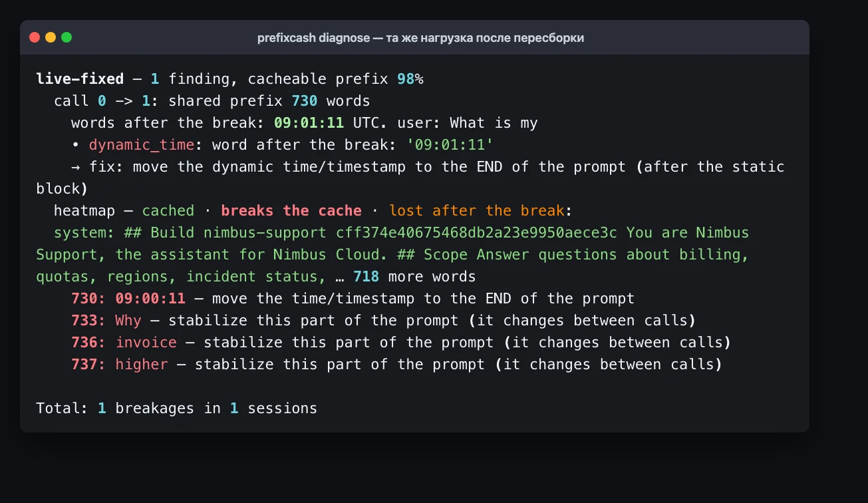The width and height of the screenshot is (868, 503).
Task: Click the '730: 09:00:11' heatmap entry
Action: (x=128, y=299)
